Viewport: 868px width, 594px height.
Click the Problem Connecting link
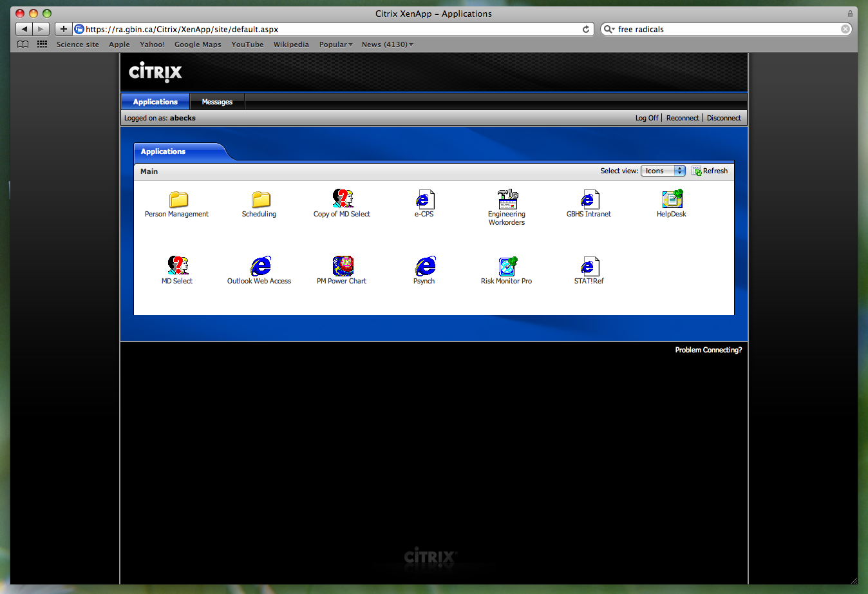coord(708,350)
